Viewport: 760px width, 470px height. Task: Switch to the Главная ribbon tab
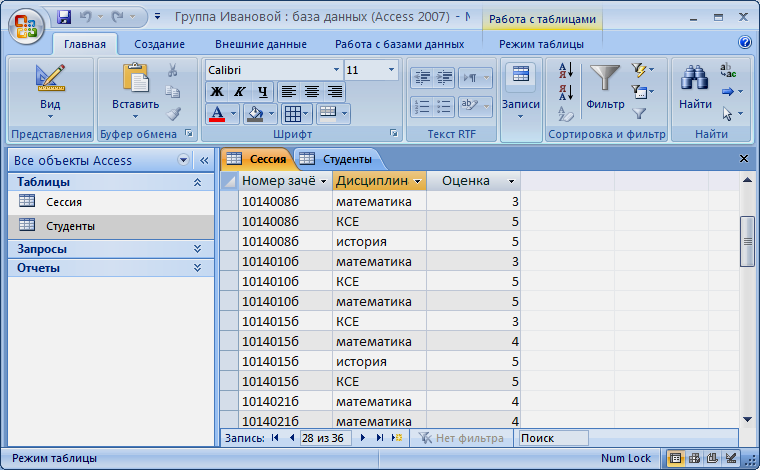tap(85, 44)
